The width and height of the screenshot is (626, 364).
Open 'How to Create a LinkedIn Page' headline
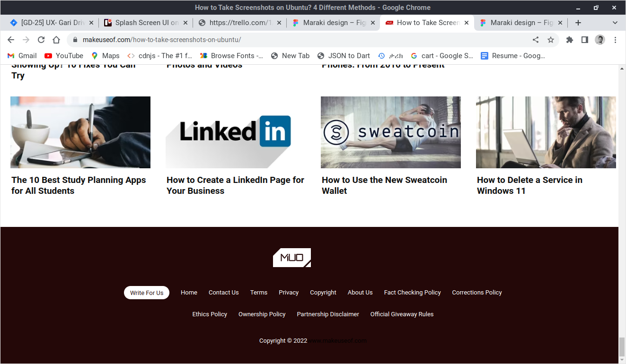235,185
